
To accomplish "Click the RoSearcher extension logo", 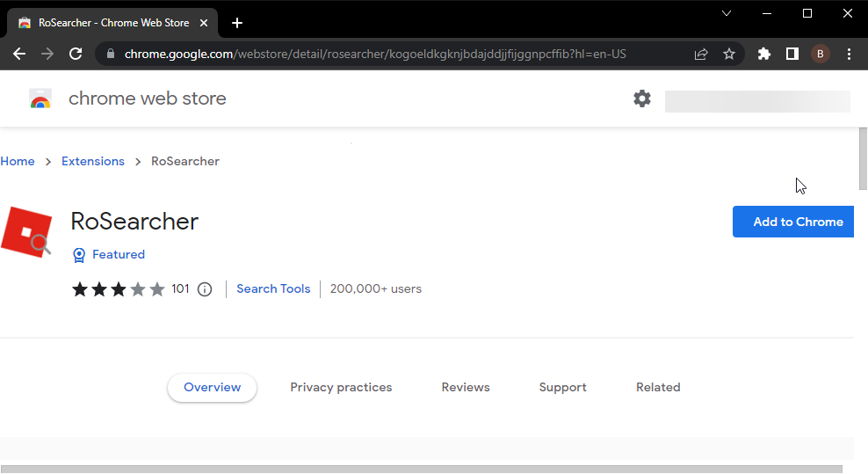I will 26,231.
